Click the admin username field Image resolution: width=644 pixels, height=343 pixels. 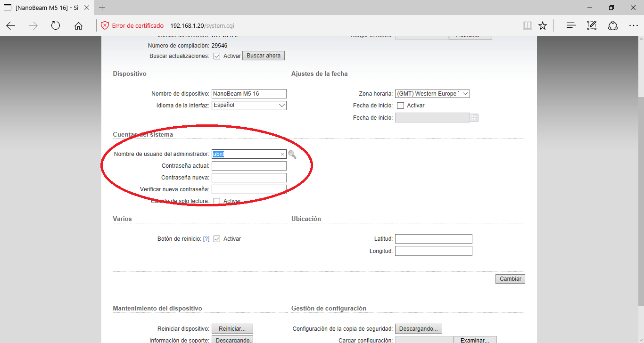click(x=249, y=154)
